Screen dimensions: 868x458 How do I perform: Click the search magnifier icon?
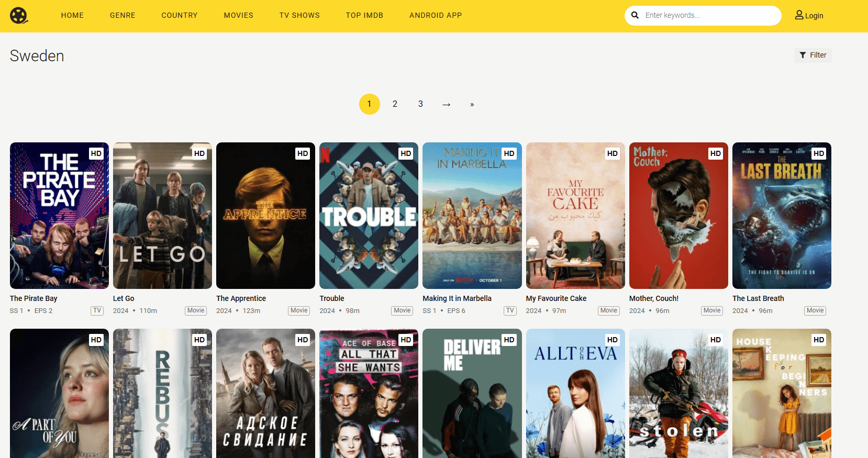coord(635,16)
